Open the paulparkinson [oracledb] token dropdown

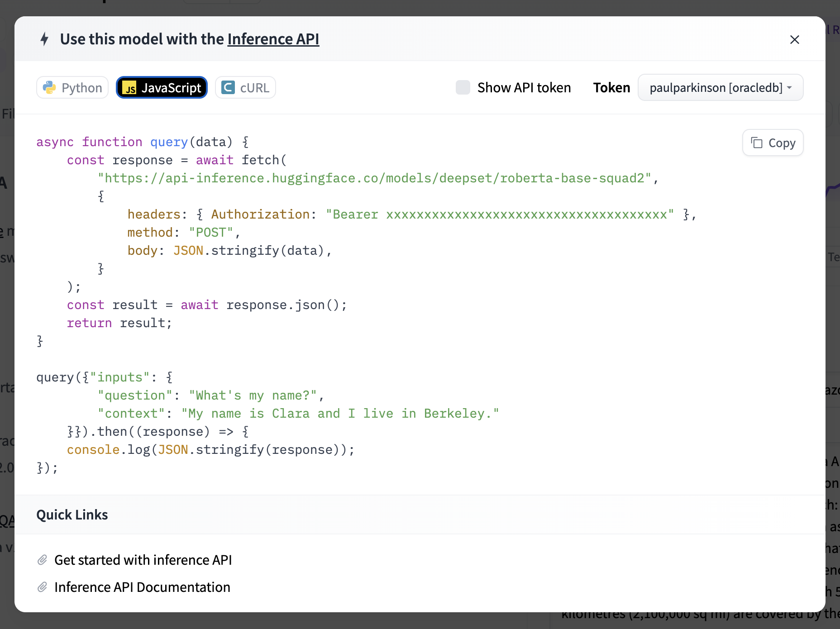click(721, 87)
